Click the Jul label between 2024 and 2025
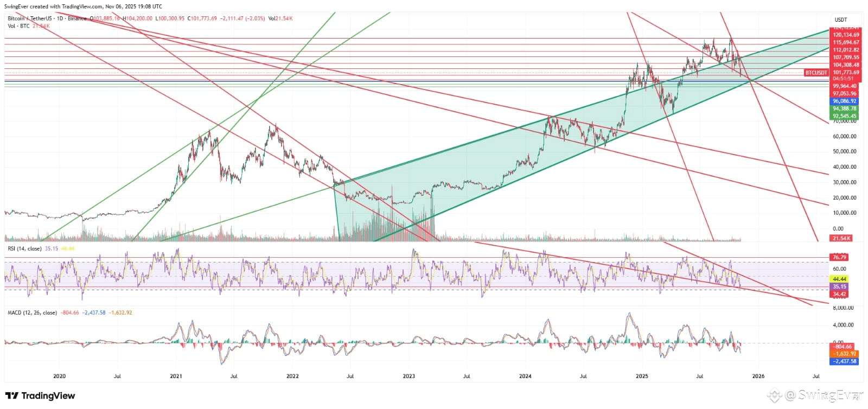This screenshot has height=409, width=868. [583, 376]
